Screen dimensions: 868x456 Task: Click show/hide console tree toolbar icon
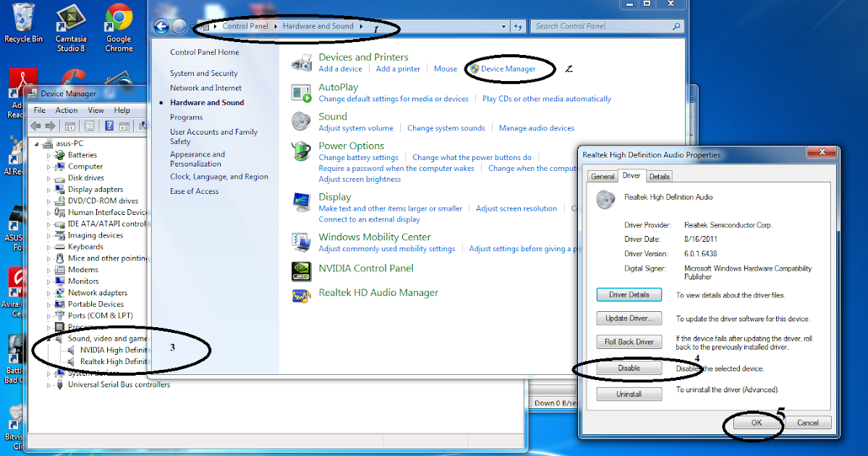click(x=70, y=126)
